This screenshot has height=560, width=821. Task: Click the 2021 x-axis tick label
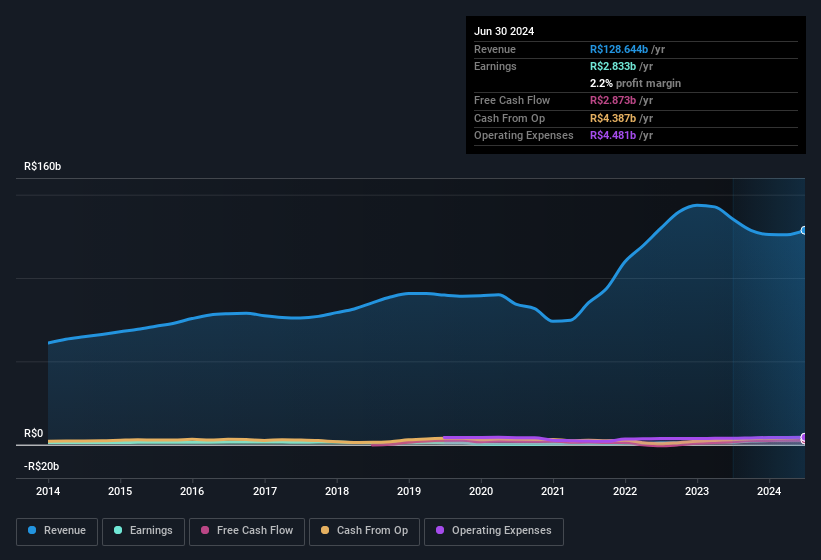(553, 491)
